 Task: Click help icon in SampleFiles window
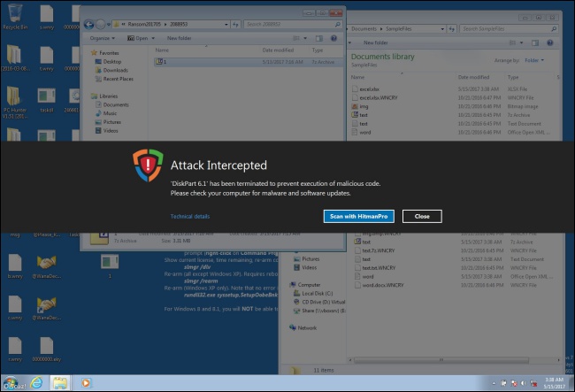[549, 42]
